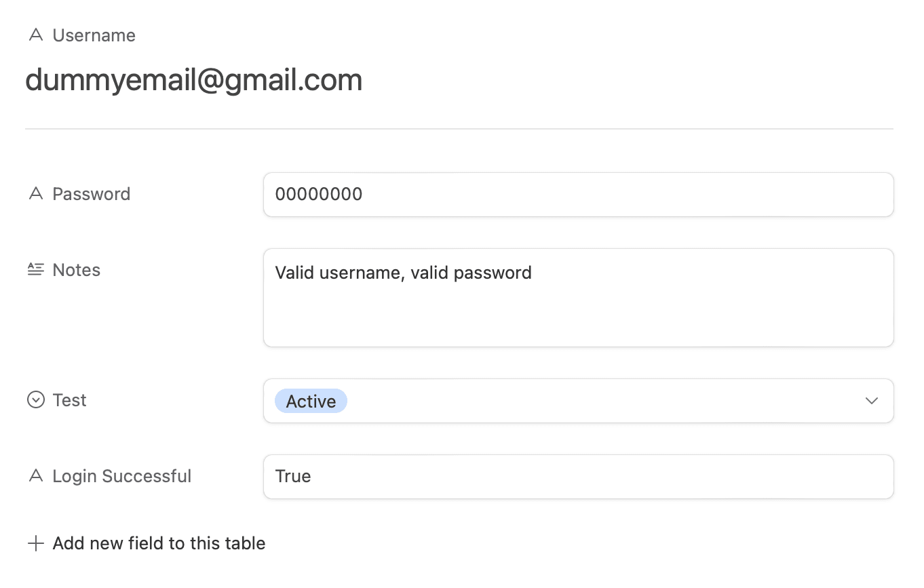The height and width of the screenshot is (588, 924).
Task: Click the text field icon beside Username
Action: [x=35, y=35]
